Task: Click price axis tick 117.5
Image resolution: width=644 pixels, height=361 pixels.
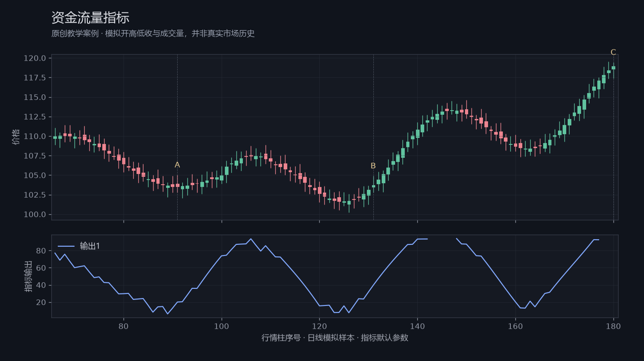Action: (35, 78)
